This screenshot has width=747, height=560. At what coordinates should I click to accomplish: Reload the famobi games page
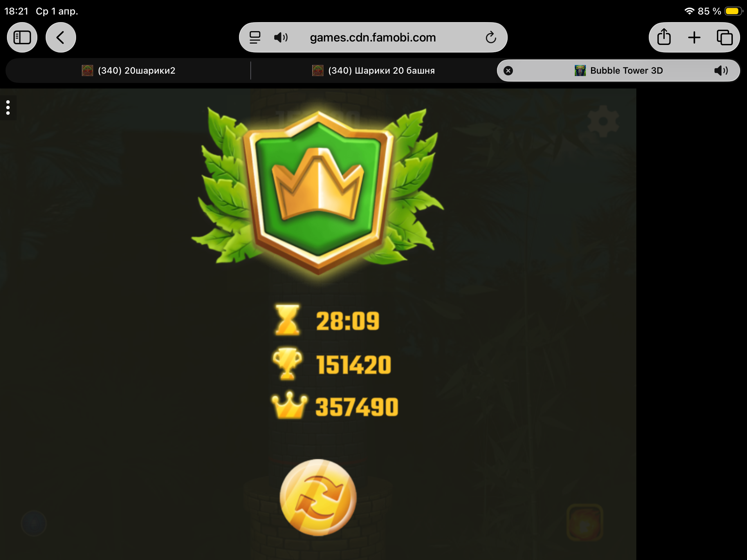point(491,37)
